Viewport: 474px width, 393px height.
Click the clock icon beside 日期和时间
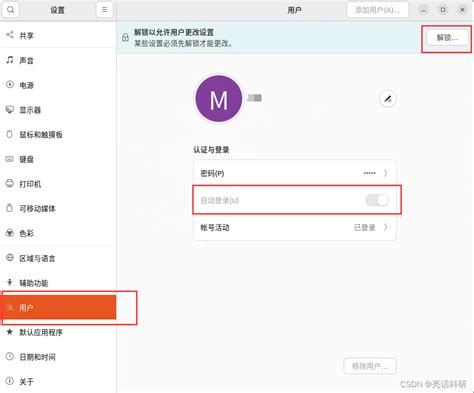coord(10,356)
